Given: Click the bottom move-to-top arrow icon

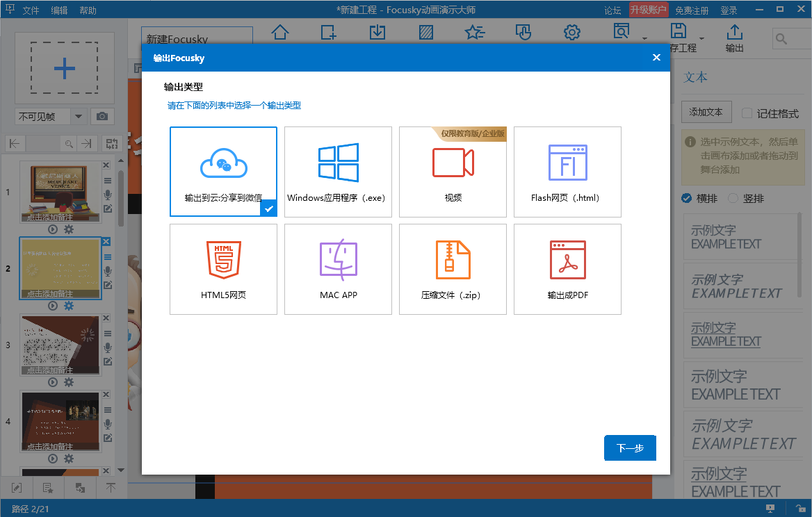Looking at the screenshot, I should [111, 488].
